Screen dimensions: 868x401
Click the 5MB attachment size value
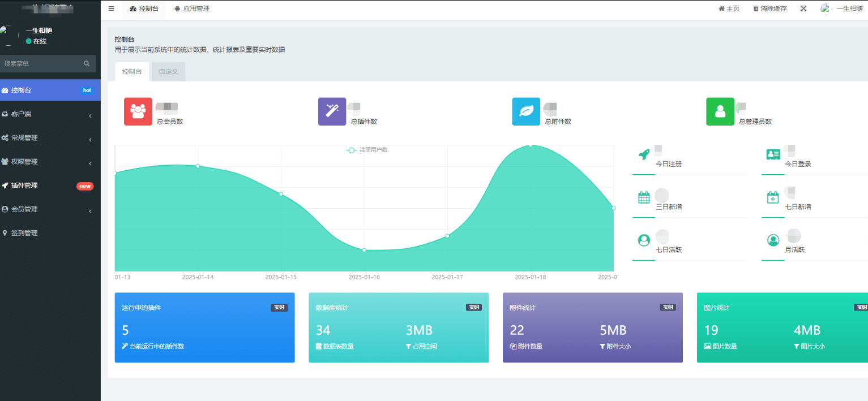click(613, 330)
